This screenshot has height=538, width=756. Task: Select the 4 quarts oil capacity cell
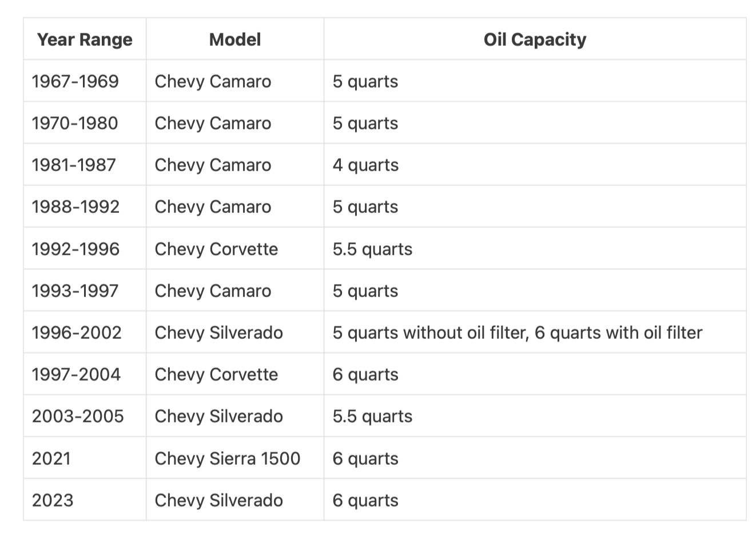click(365, 165)
